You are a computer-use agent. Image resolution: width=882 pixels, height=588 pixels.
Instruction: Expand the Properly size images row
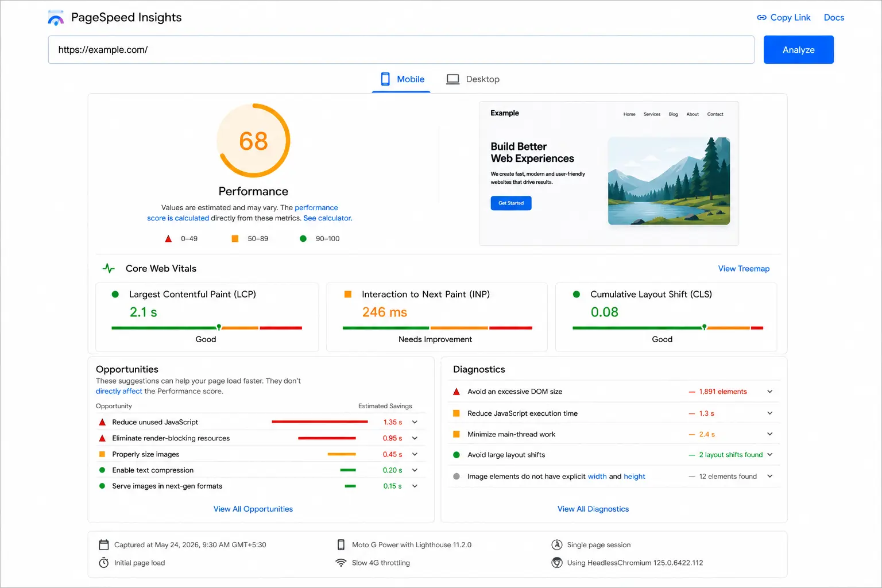(x=415, y=454)
